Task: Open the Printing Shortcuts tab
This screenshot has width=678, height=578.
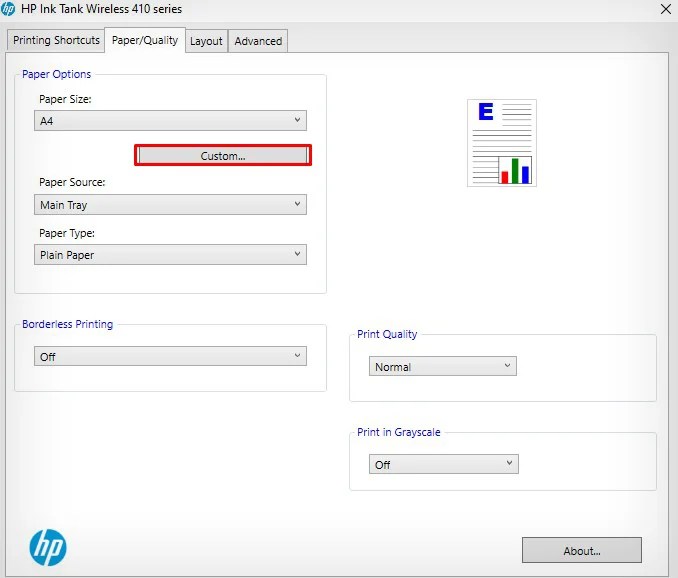Action: (x=56, y=41)
